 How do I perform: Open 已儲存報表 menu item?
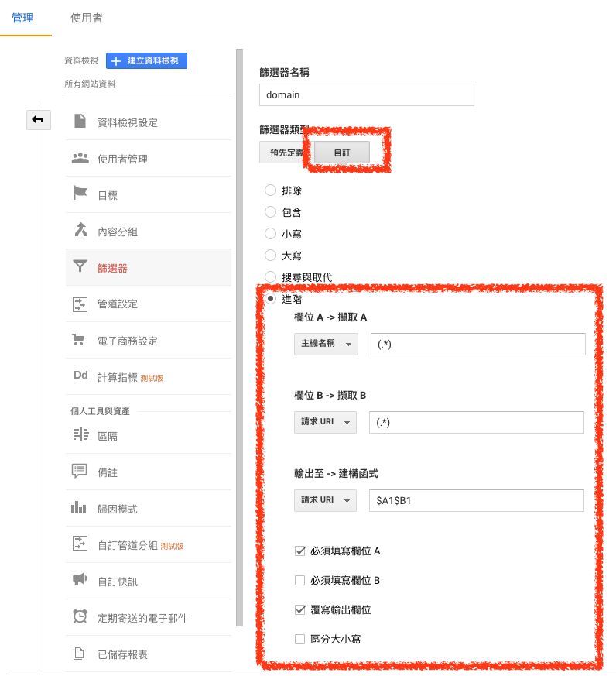pos(148,654)
